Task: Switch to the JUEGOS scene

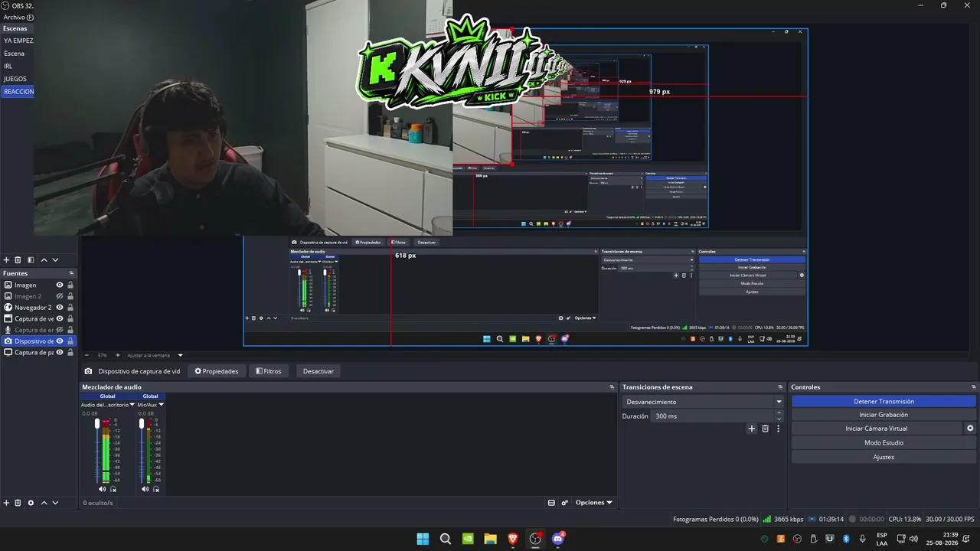Action: coord(18,79)
